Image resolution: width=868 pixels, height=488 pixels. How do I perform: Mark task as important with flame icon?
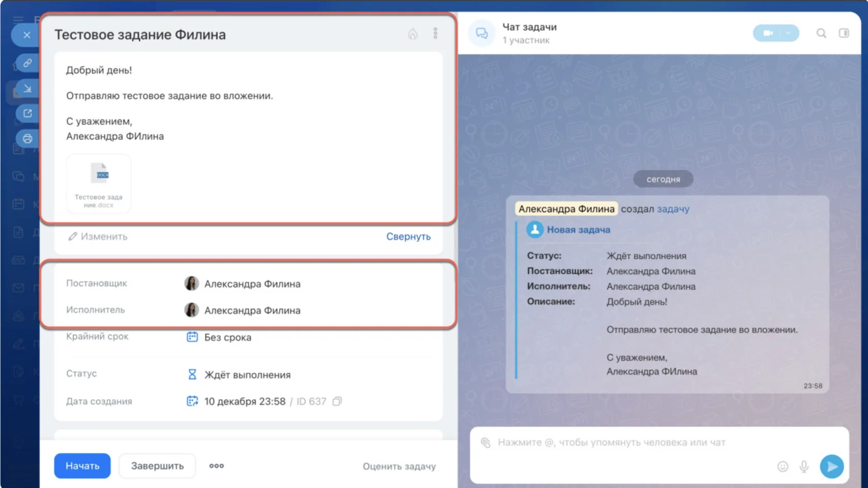(413, 34)
